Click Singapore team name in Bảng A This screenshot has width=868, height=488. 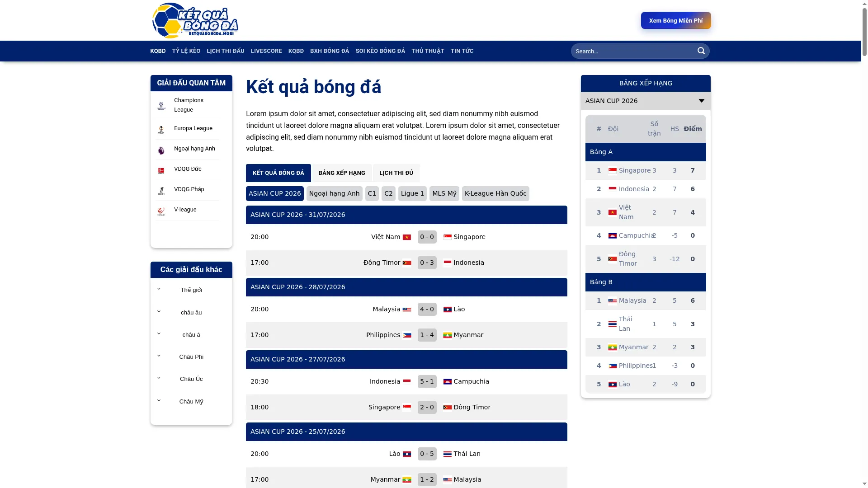pyautogui.click(x=635, y=170)
